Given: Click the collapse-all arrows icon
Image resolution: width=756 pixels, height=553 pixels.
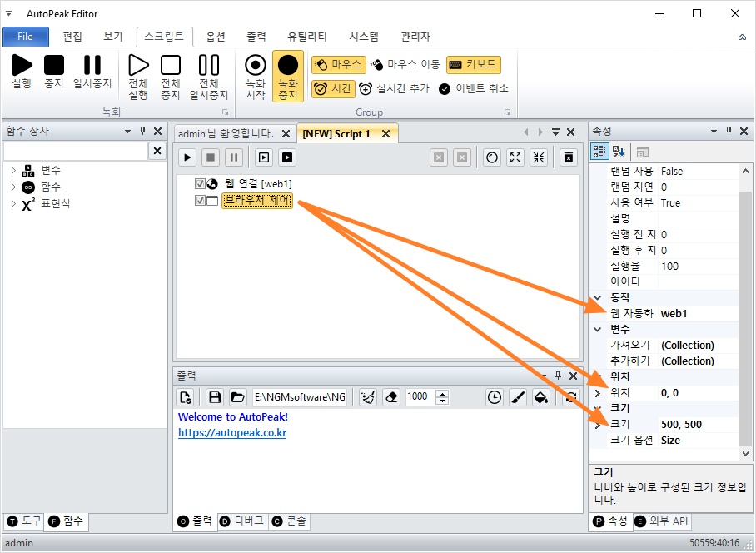Looking at the screenshot, I should (539, 157).
